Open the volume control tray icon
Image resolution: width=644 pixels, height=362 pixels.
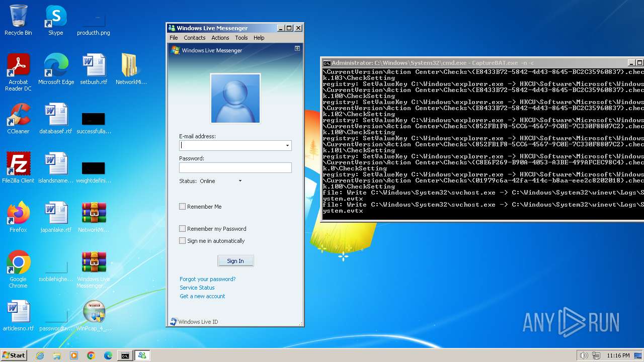click(x=584, y=355)
